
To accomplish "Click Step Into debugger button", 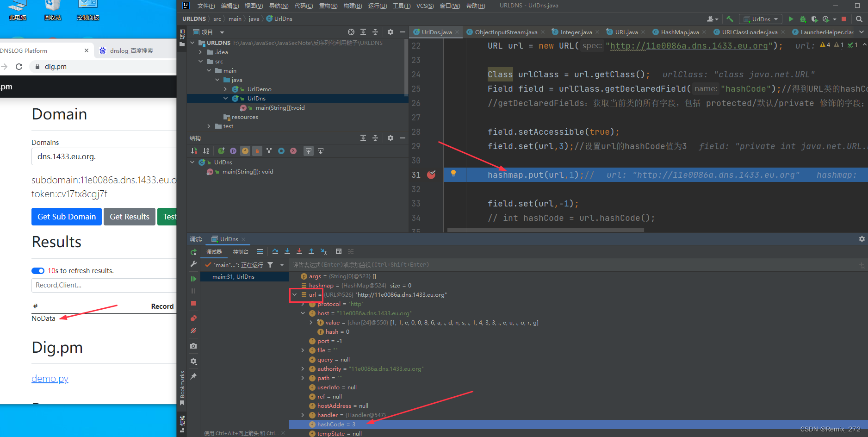I will (287, 251).
